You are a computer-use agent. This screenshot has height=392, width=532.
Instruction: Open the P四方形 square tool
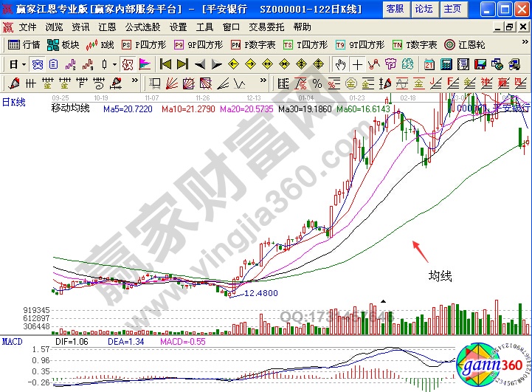pos(145,45)
